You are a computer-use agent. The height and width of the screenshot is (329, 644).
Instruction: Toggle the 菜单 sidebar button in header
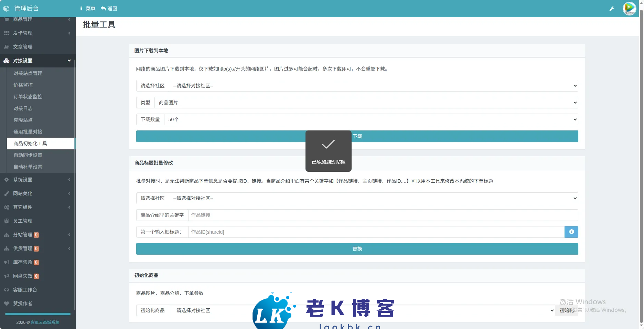(x=87, y=9)
